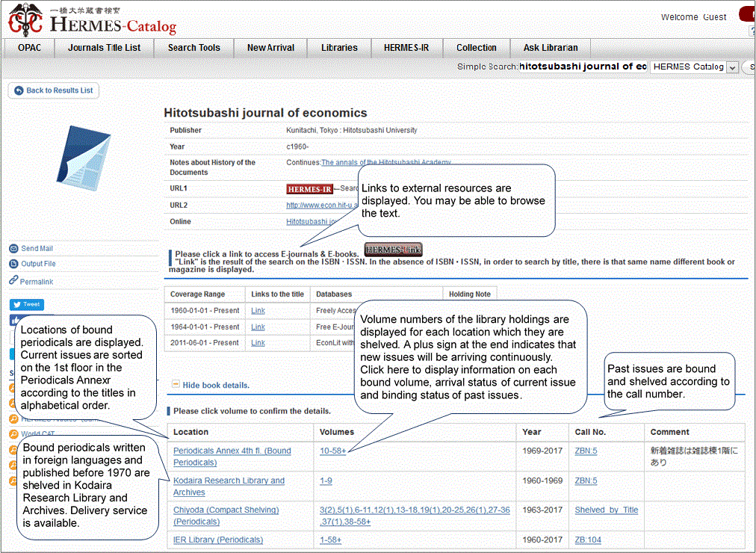Click the Permalink link text
756x553 pixels.
(x=36, y=282)
